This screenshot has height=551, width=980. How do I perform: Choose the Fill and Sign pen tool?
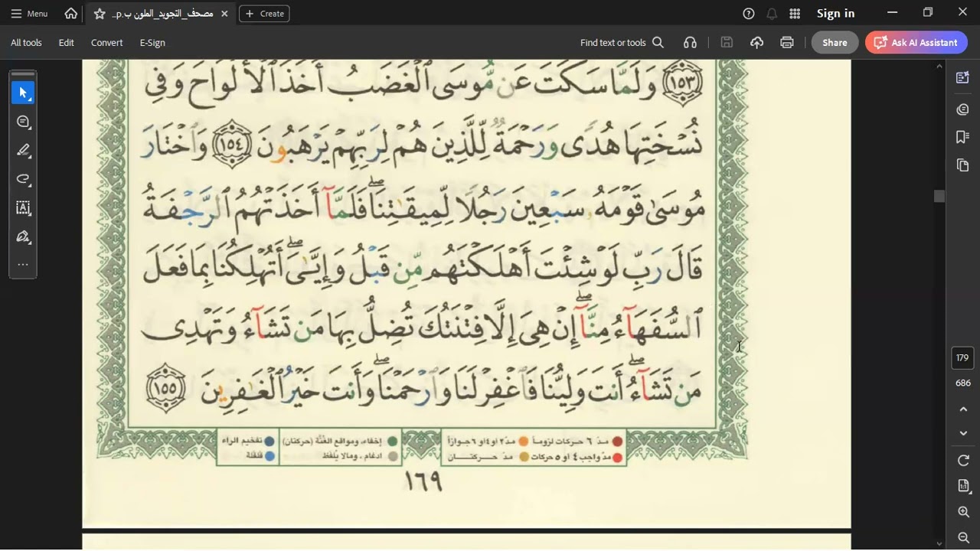(x=23, y=236)
